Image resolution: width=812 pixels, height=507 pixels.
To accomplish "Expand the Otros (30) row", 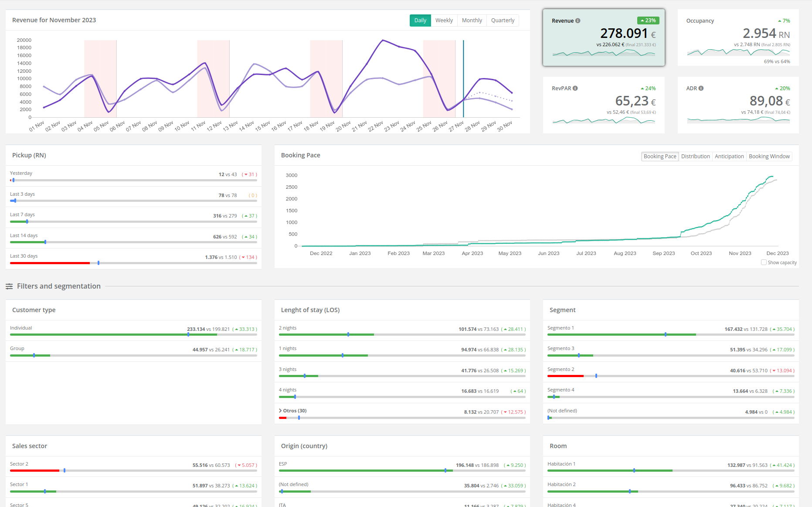I will (x=280, y=411).
